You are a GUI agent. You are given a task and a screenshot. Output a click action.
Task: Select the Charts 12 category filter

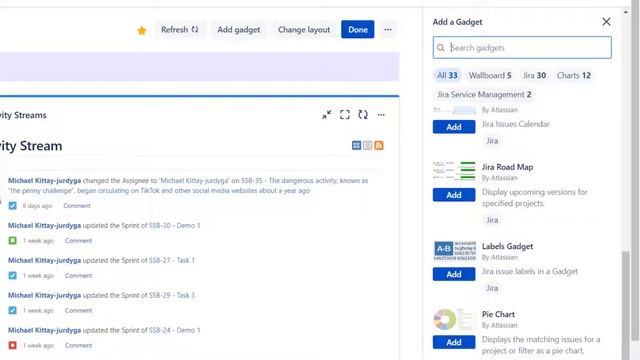(x=573, y=76)
